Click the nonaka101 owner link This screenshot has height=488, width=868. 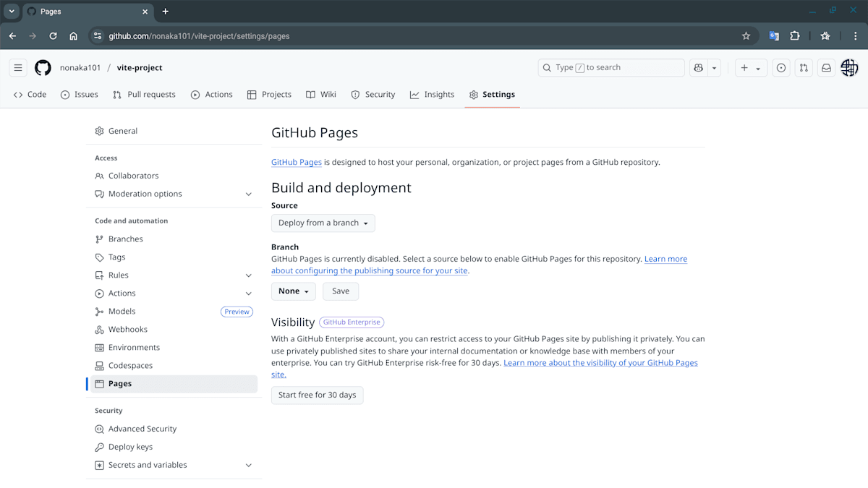(x=80, y=68)
